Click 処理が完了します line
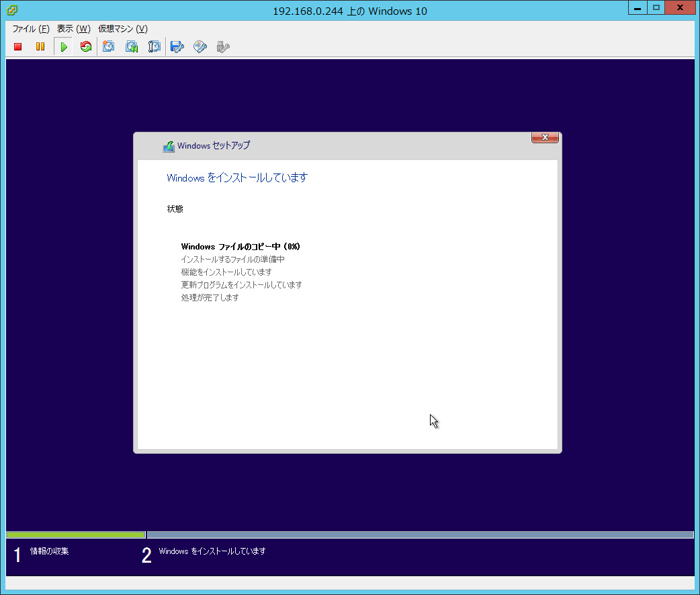This screenshot has width=700, height=595. 210,297
